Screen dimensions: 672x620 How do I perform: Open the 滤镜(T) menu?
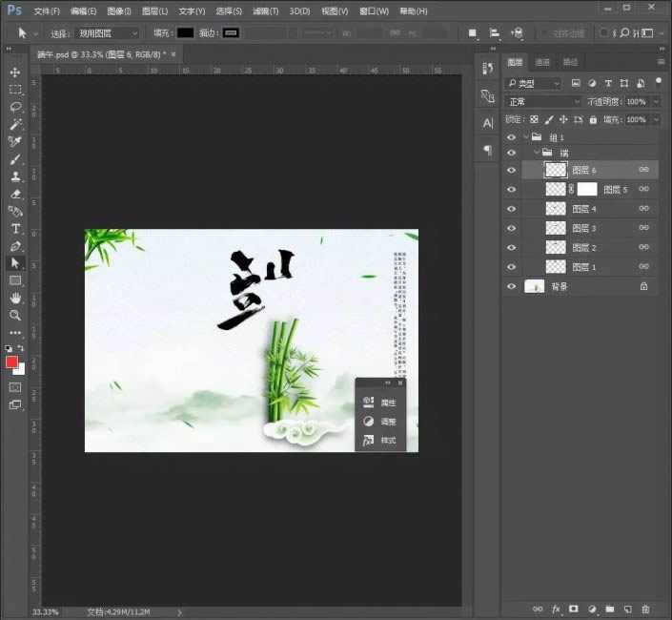(266, 11)
